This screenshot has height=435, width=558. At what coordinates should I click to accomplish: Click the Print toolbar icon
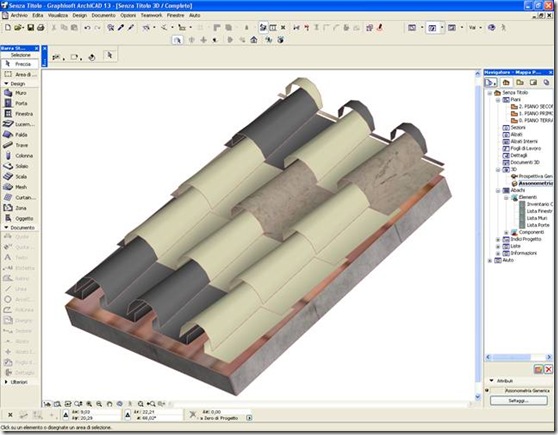41,27
